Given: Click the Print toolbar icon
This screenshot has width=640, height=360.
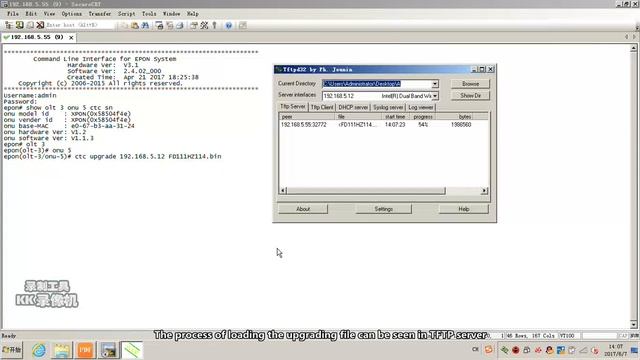Looking at the screenshot, I should (x=180, y=25).
